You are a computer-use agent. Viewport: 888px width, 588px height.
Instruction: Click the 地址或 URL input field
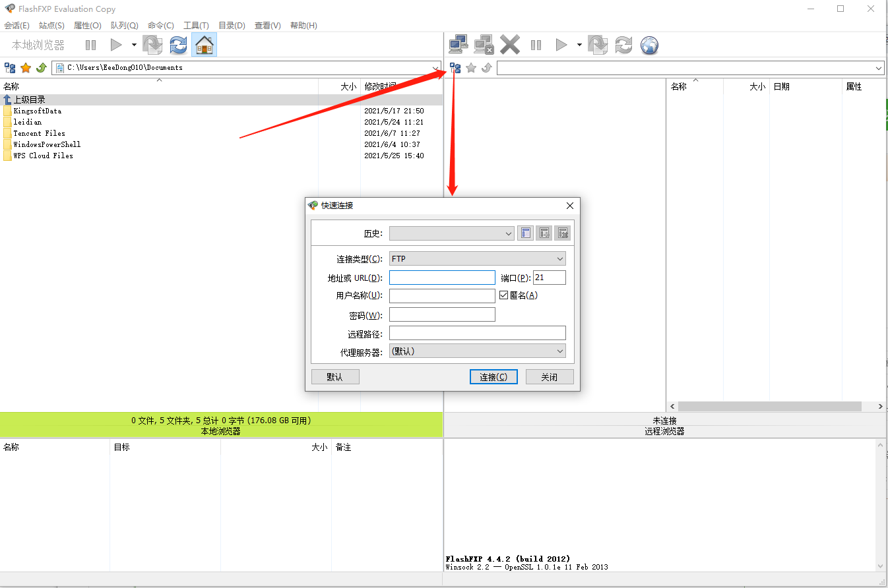tap(442, 278)
